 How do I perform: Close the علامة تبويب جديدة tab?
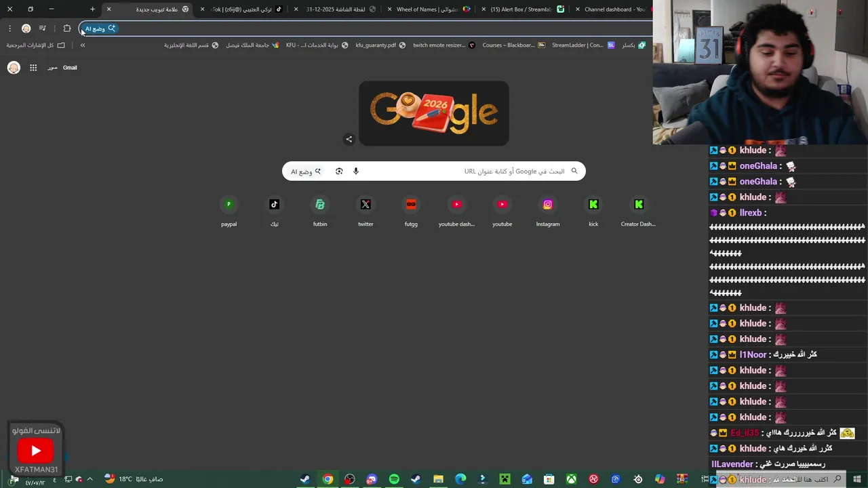[108, 9]
